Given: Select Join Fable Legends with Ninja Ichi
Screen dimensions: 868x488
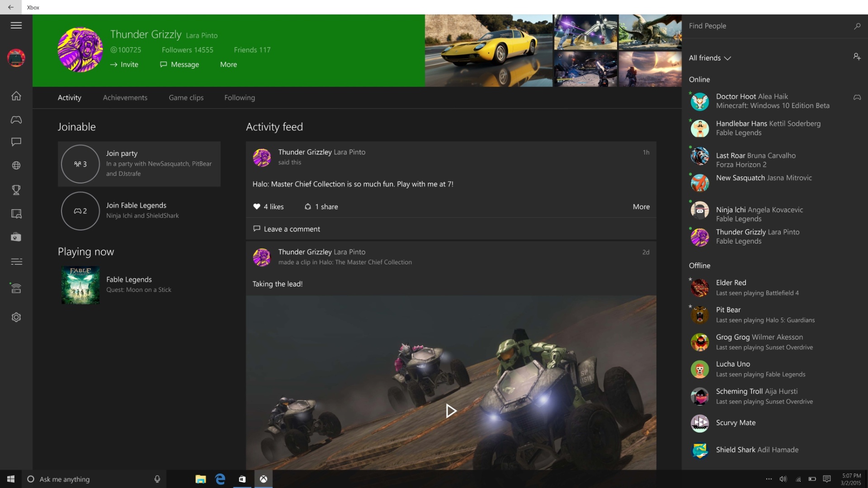Looking at the screenshot, I should pos(139,211).
